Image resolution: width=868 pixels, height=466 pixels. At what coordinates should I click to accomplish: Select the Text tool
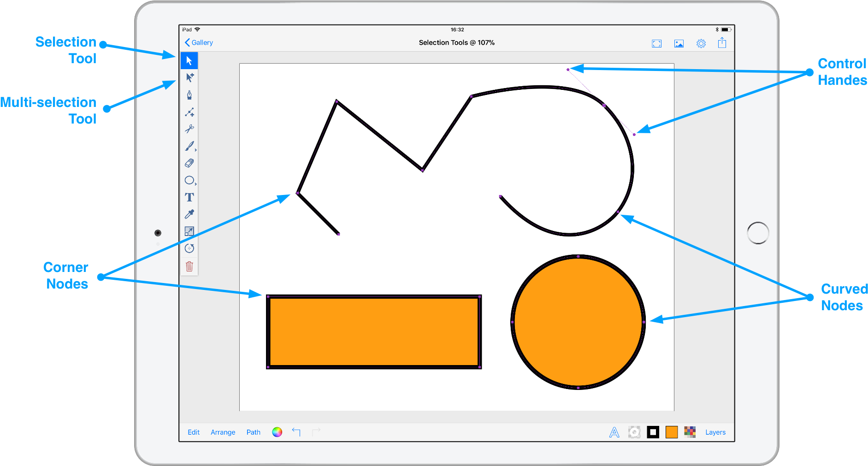coord(189,197)
